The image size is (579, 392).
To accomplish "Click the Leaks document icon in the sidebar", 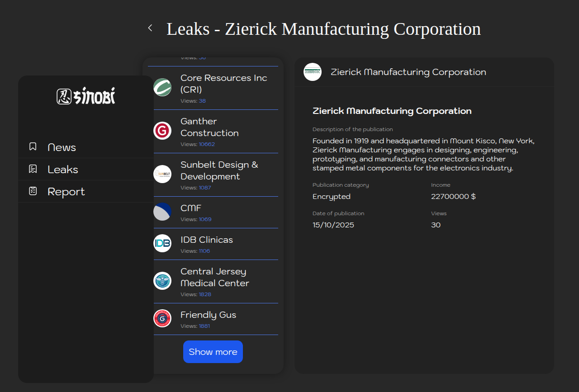I will click(x=33, y=169).
